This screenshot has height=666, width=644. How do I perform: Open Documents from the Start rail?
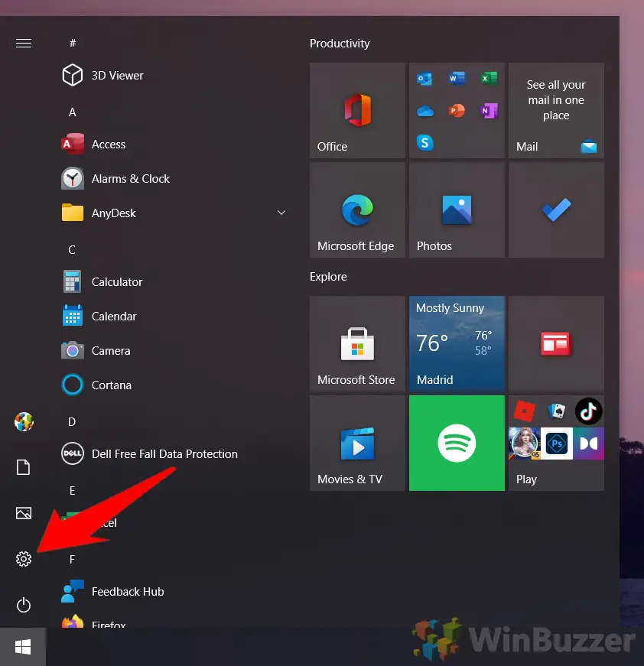coord(24,467)
